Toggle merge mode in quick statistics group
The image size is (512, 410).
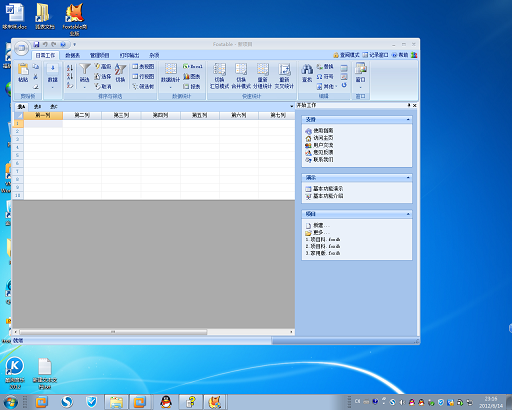tap(241, 76)
